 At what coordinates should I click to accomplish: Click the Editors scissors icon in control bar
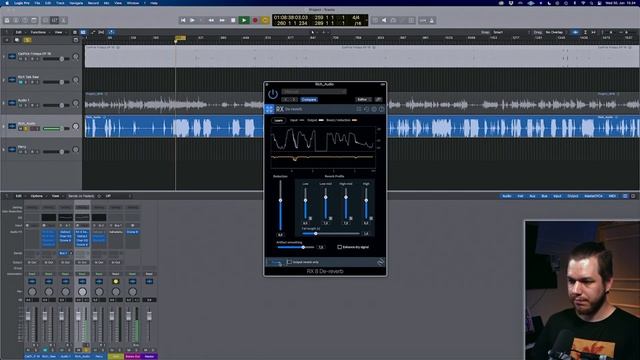pos(63,20)
